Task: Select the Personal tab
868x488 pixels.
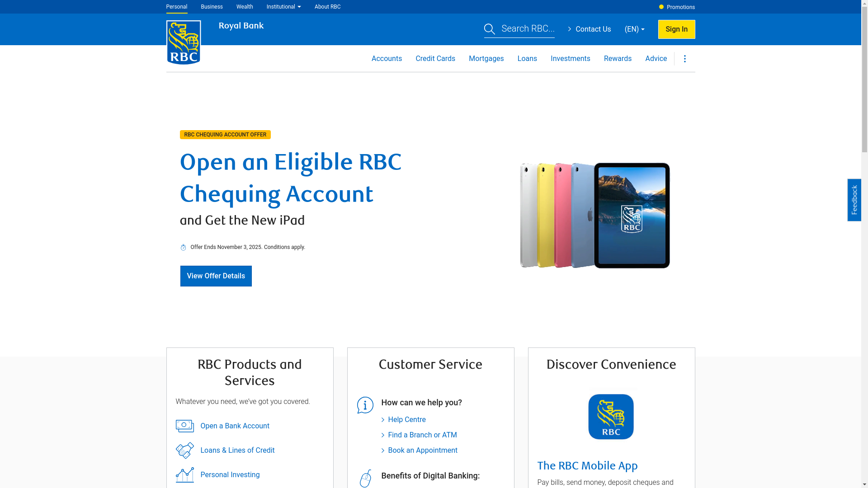Action: click(176, 7)
